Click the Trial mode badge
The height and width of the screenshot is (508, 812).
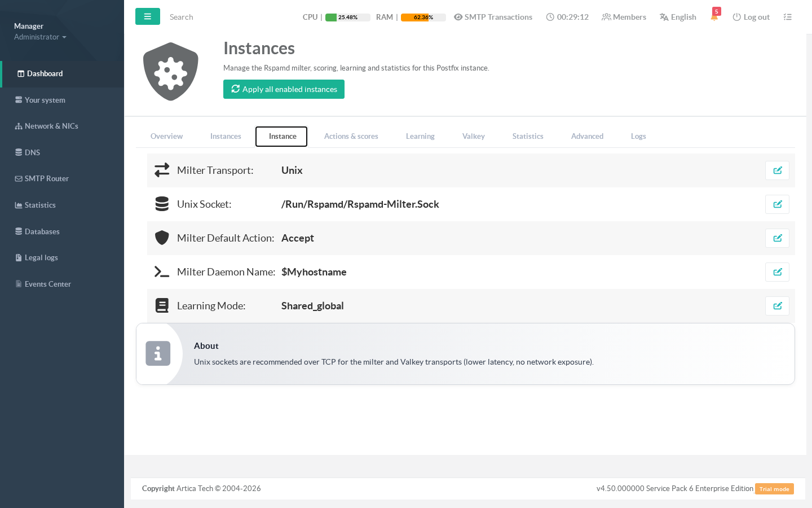coord(774,489)
